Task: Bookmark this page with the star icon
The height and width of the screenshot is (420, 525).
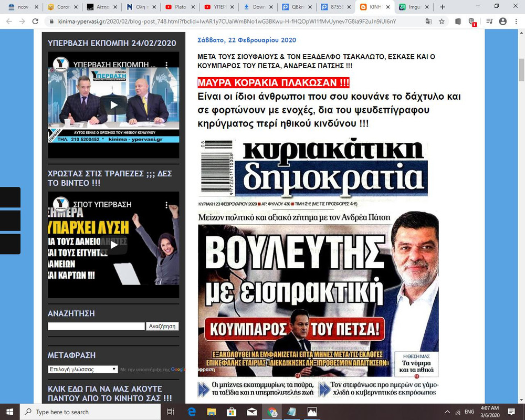Action: 442,22
